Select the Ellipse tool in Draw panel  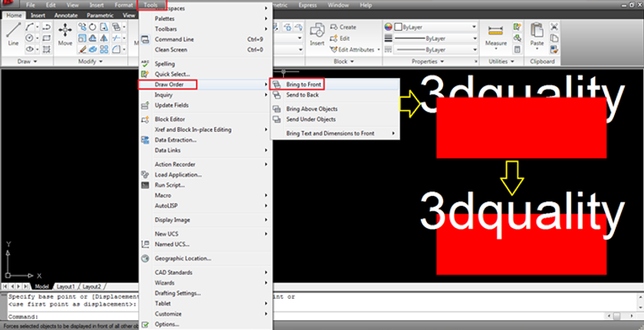[29, 49]
